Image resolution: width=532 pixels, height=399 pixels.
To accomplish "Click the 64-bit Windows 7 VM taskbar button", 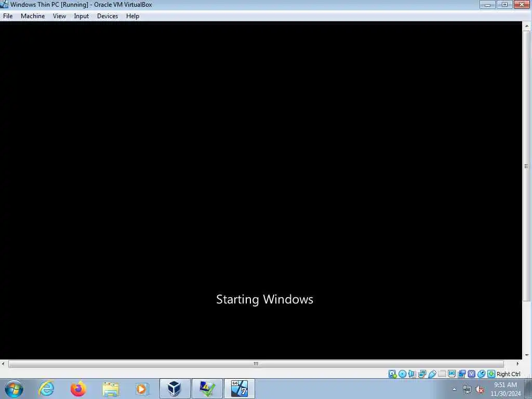I will point(239,389).
